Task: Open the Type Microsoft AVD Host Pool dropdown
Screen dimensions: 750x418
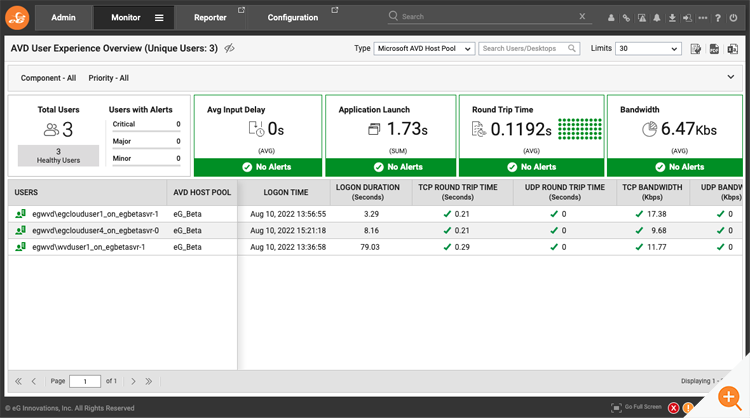Action: (424, 48)
